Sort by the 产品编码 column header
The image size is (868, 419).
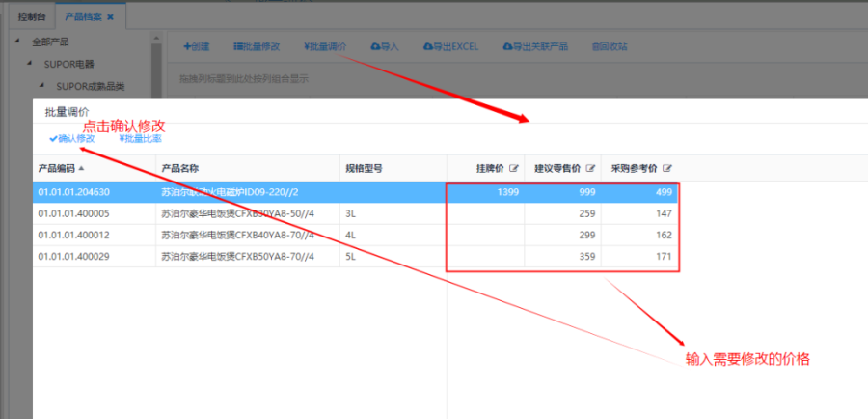[x=60, y=168]
